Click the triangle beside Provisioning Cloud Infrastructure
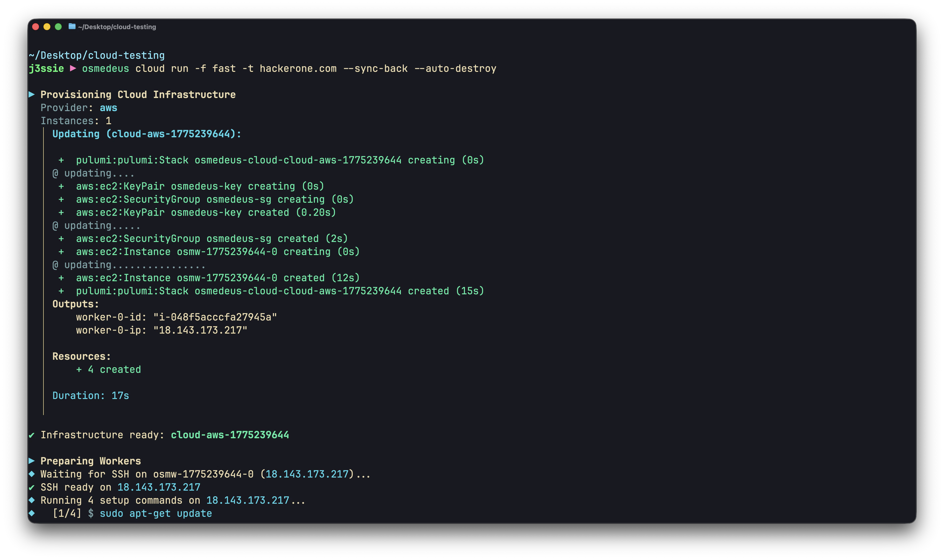944x560 pixels. pyautogui.click(x=32, y=94)
